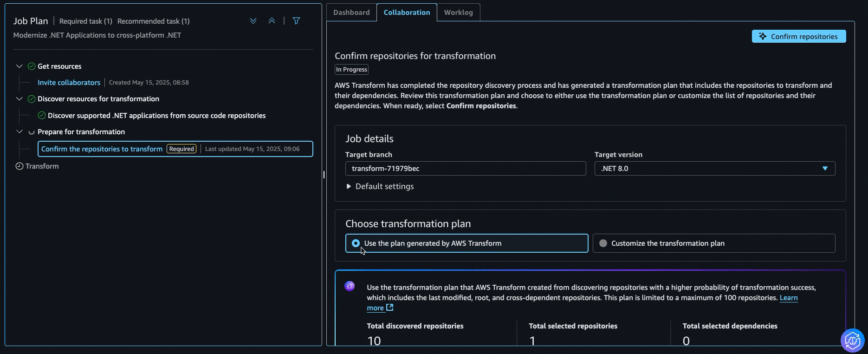This screenshot has width=868, height=354.
Task: Select Discover supported .NET applications task
Action: tap(156, 116)
